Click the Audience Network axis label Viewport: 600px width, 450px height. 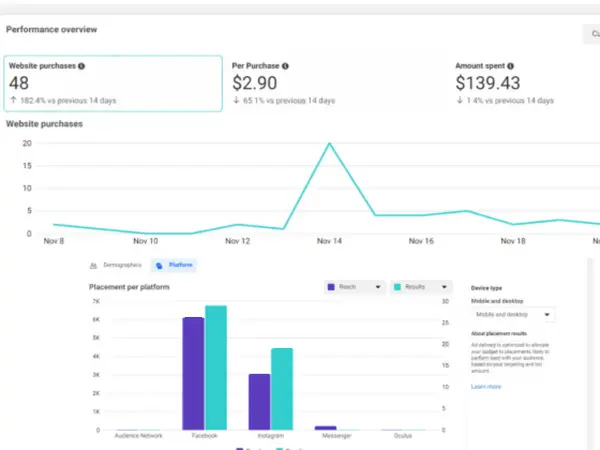click(x=139, y=435)
